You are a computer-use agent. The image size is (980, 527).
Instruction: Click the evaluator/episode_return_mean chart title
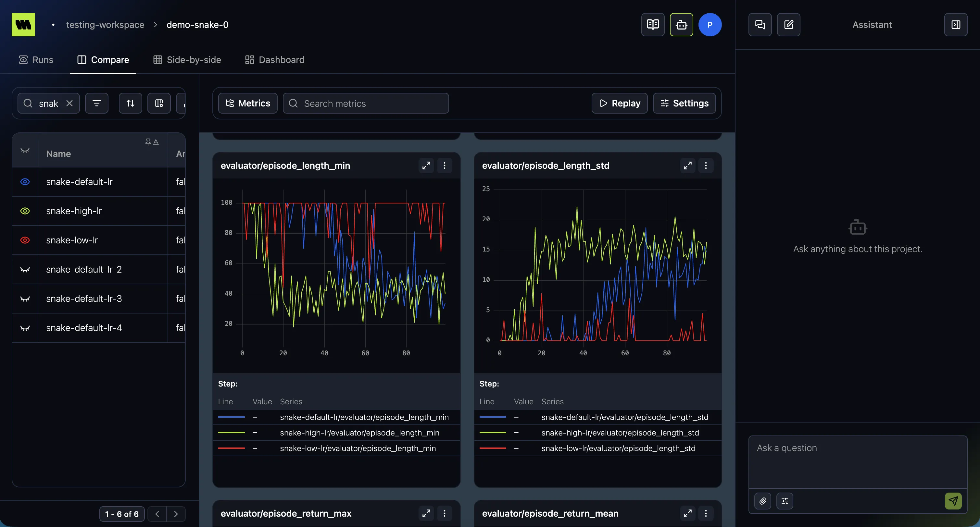coord(550,513)
